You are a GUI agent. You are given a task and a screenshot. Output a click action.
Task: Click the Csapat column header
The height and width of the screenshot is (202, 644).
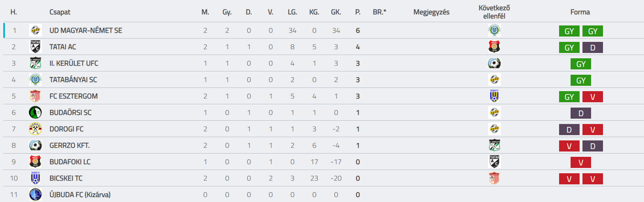[60, 12]
